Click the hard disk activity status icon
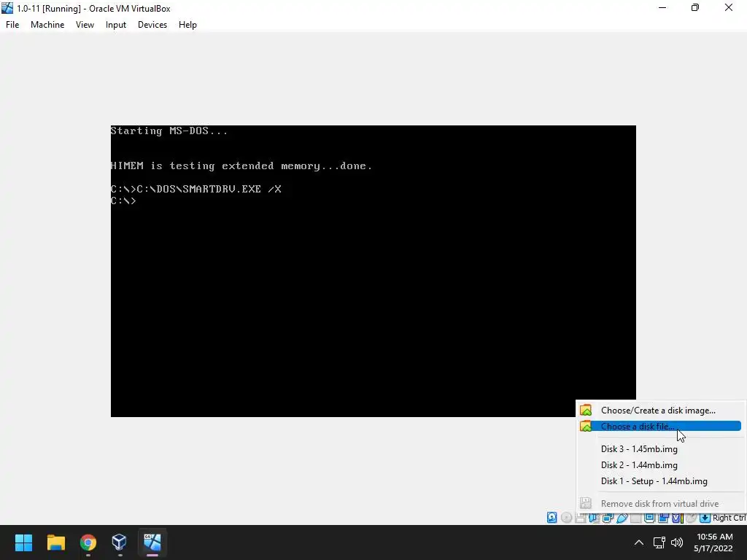 (x=551, y=518)
